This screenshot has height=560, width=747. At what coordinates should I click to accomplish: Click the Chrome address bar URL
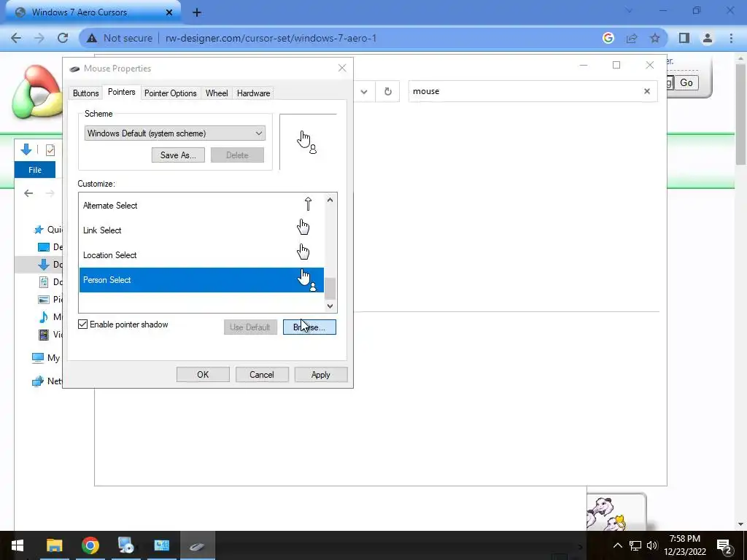point(271,38)
